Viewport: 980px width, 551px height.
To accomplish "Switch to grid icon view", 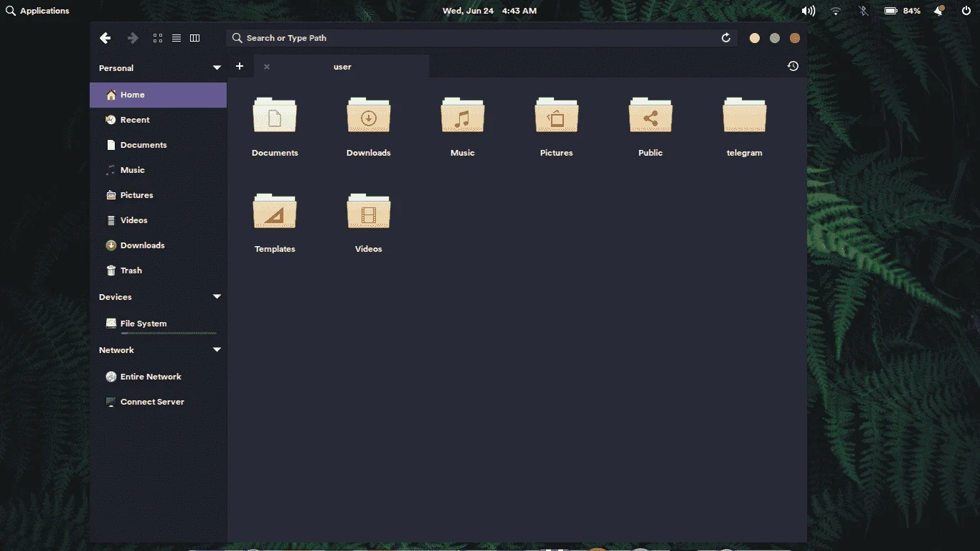I will pyautogui.click(x=158, y=38).
